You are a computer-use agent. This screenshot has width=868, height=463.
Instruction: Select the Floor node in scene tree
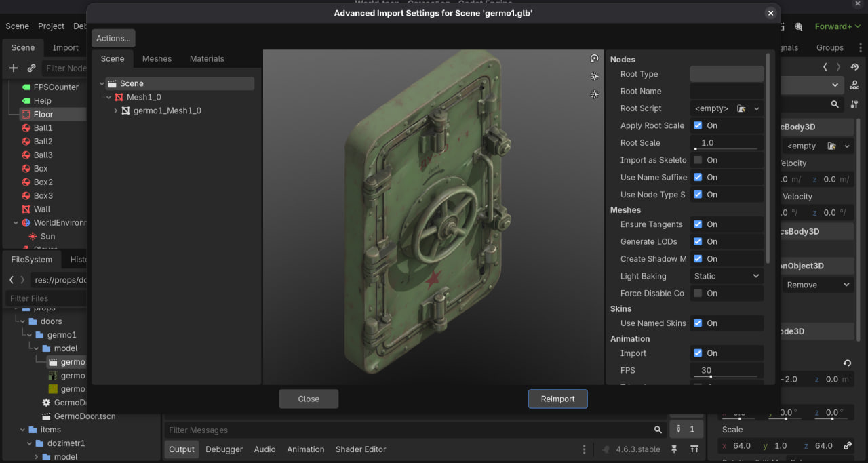pos(43,115)
